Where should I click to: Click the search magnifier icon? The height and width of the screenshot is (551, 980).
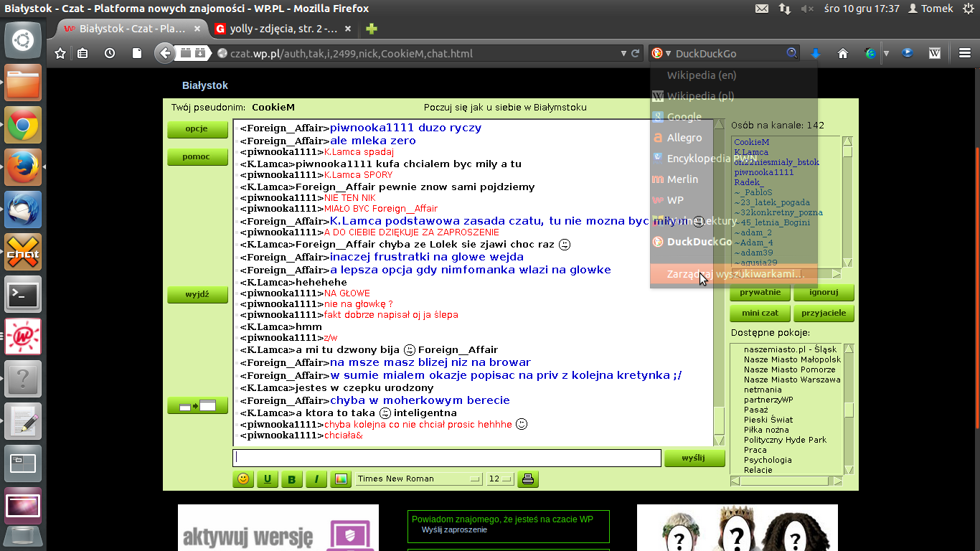click(x=791, y=53)
